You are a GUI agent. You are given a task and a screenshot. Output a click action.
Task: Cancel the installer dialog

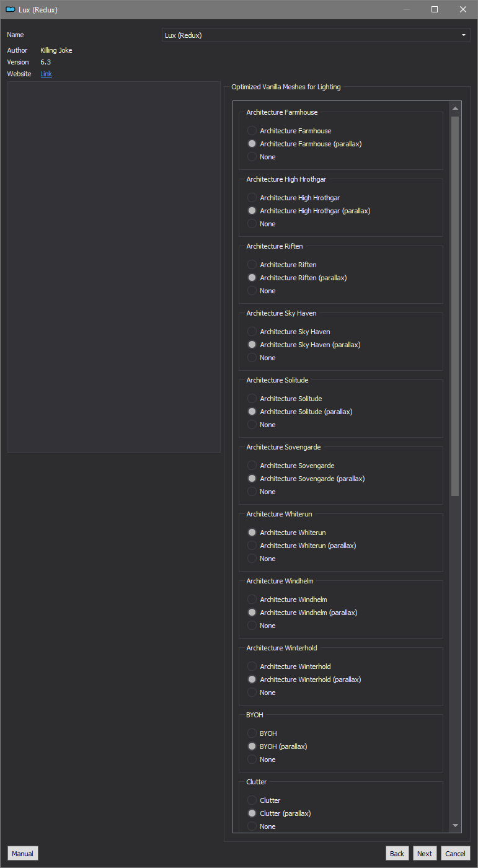click(455, 853)
